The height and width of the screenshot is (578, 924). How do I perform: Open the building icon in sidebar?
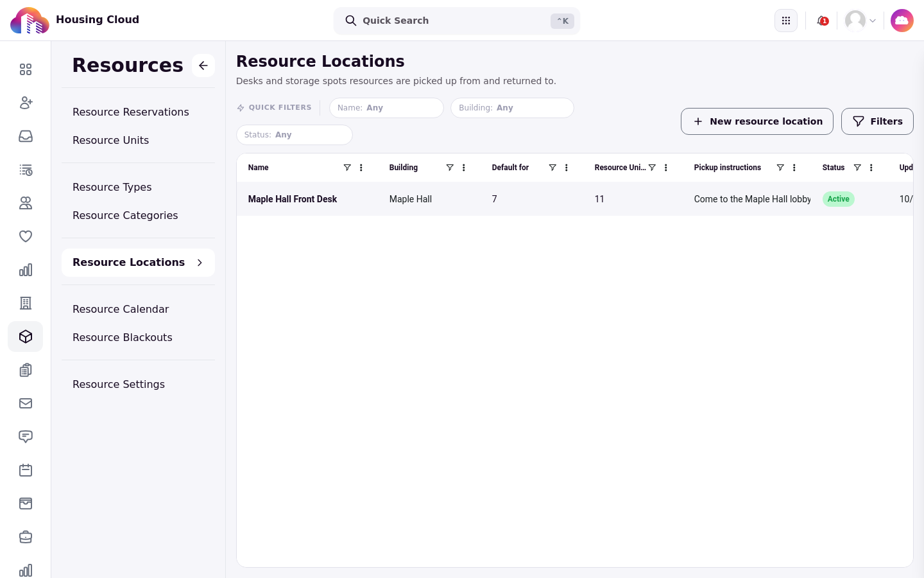(x=26, y=303)
